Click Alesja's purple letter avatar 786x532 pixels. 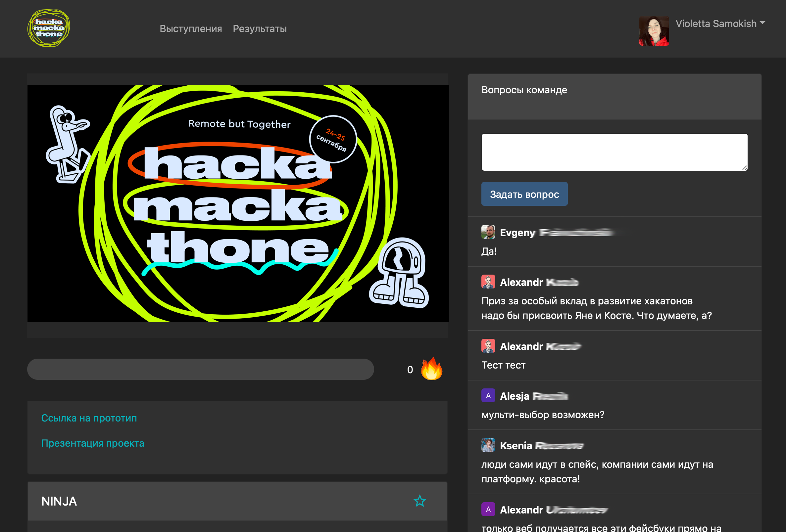(x=488, y=395)
